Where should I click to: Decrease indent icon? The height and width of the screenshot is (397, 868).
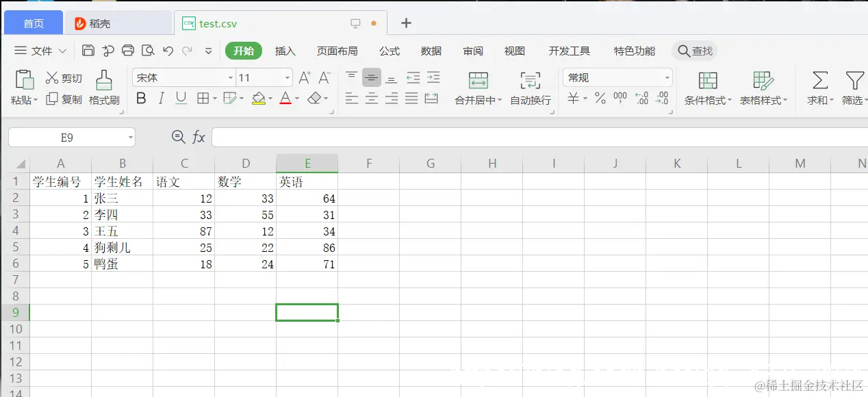(x=413, y=77)
